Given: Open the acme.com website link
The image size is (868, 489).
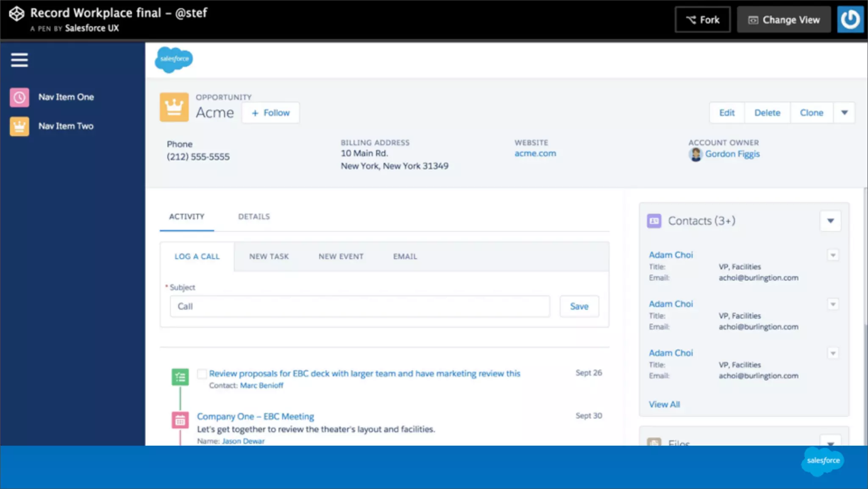Looking at the screenshot, I should click(x=535, y=154).
